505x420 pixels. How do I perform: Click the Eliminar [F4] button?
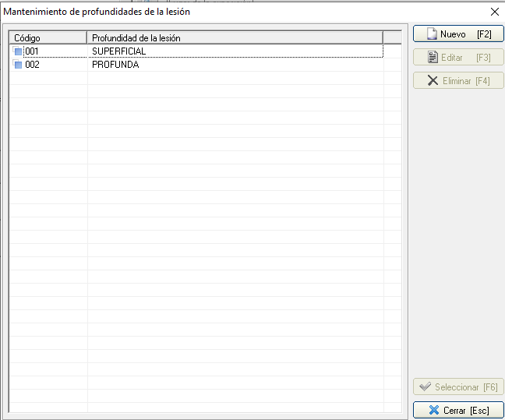click(458, 80)
